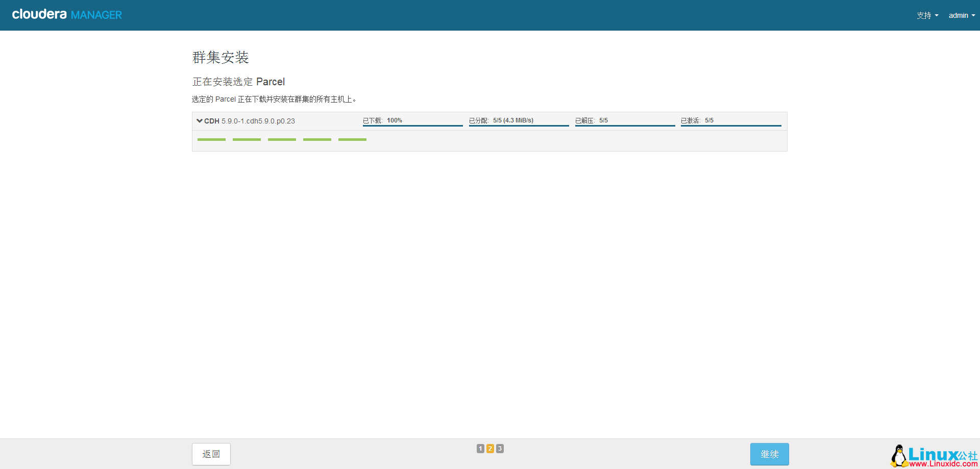980x469 pixels.
Task: Click the 群集安装 page heading
Action: (220, 57)
